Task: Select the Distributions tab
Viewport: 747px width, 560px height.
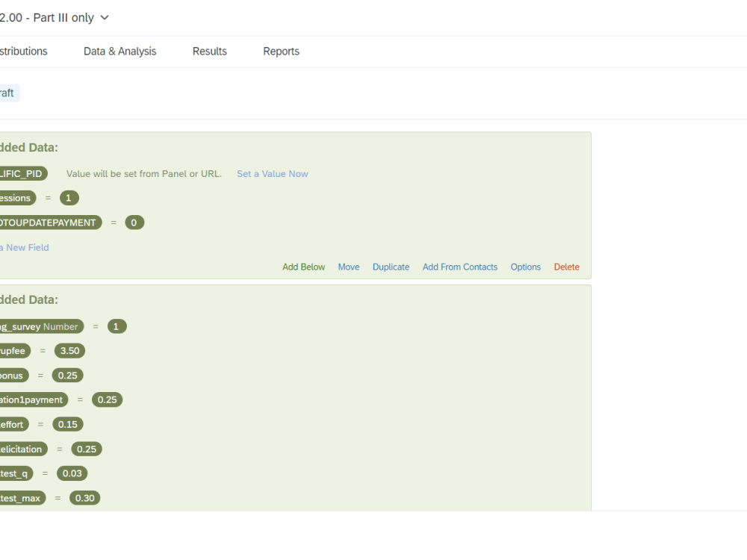Action: coord(22,51)
